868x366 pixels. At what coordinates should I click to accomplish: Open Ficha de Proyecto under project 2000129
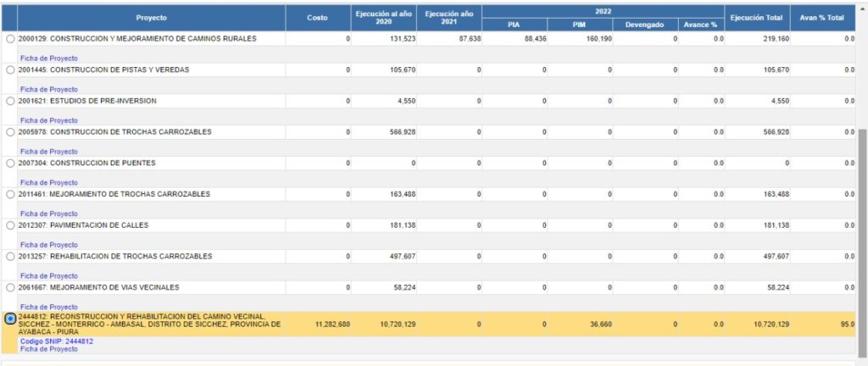pyautogui.click(x=48, y=58)
